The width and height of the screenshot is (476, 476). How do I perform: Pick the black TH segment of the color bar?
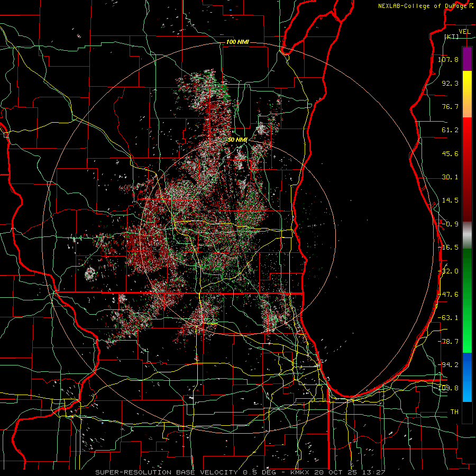[x=467, y=412]
